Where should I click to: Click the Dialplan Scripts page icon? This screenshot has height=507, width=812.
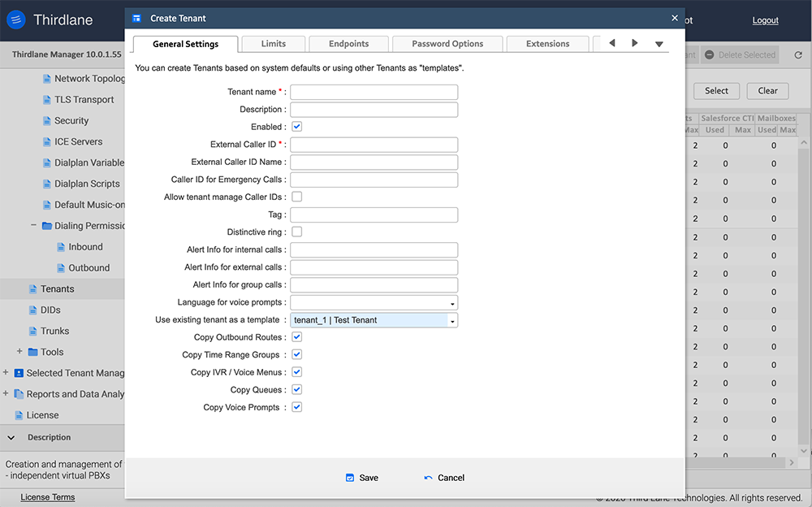(47, 184)
